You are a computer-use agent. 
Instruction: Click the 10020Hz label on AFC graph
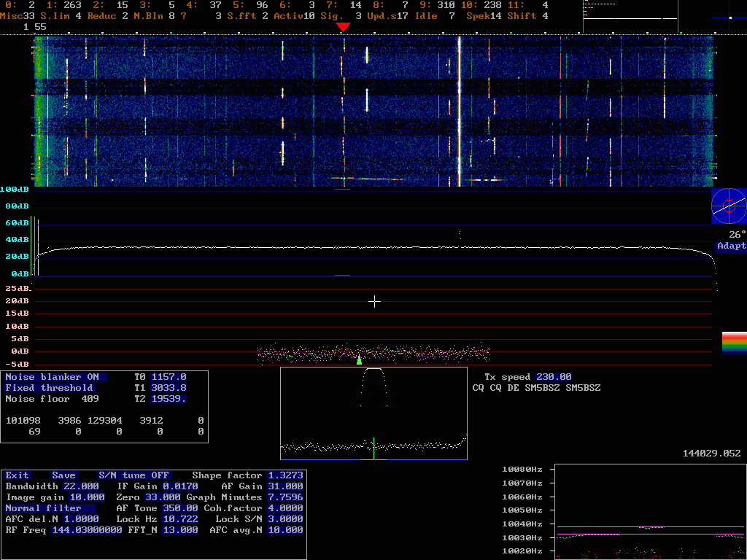(522, 551)
